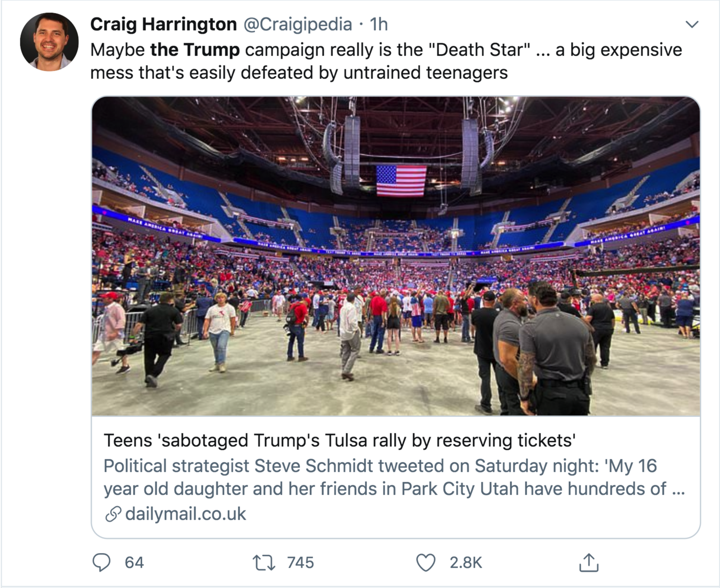Screen dimensions: 720x588
Task: Click the chain link icon beside dailymail
Action: 113,514
